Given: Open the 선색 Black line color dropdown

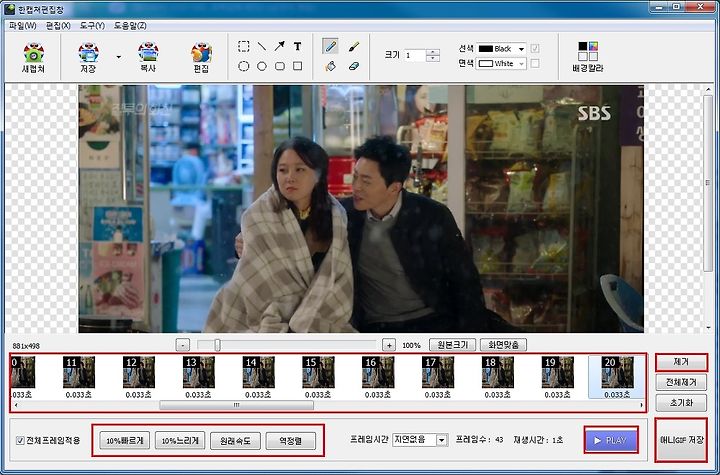Looking at the screenshot, I should click(501, 49).
